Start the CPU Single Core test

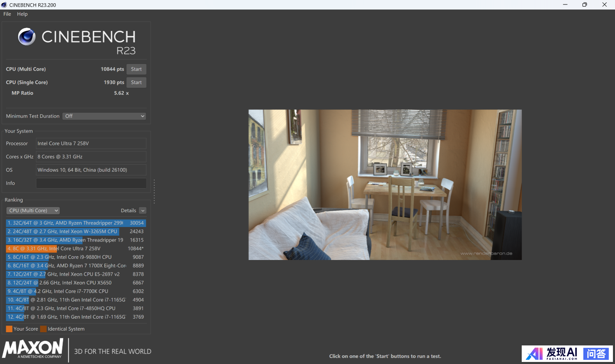[x=136, y=83]
